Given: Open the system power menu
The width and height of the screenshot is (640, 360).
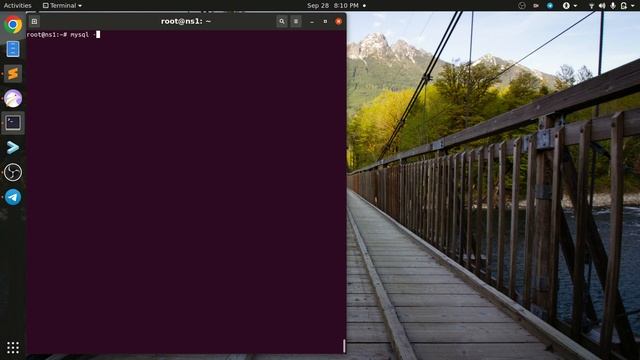Looking at the screenshot, I should [627, 5].
